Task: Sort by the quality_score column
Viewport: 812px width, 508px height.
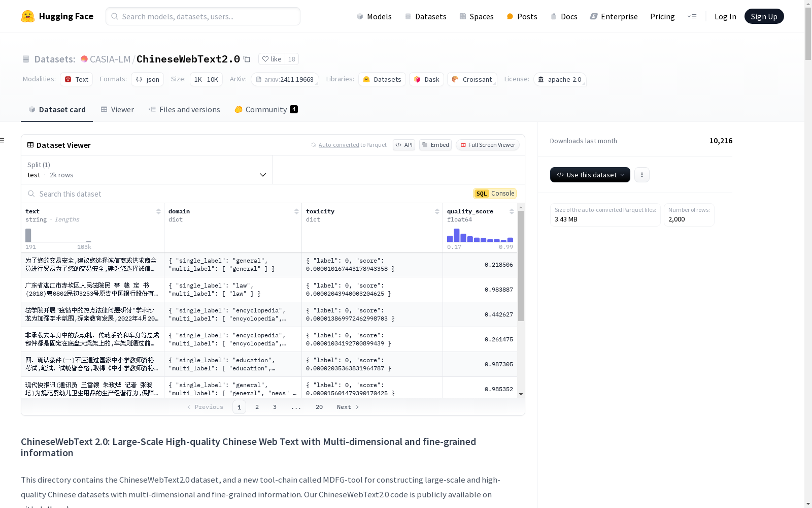Action: 512,211
